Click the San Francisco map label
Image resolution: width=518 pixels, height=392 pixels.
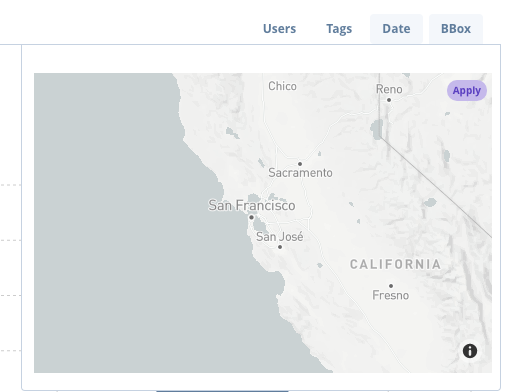click(x=252, y=205)
